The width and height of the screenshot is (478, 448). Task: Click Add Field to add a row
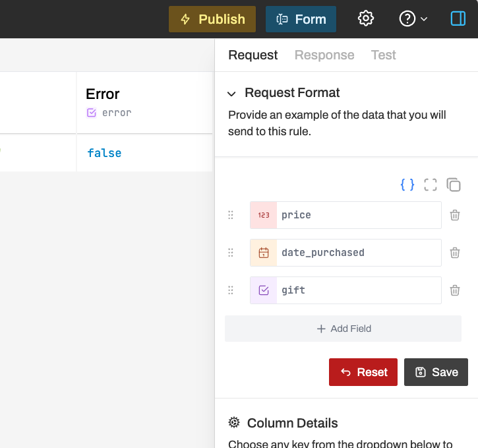click(343, 329)
